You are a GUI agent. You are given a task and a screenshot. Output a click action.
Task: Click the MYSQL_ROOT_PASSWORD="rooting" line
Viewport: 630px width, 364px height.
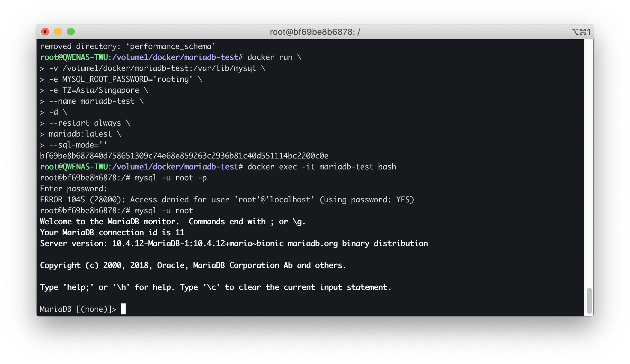point(121,79)
